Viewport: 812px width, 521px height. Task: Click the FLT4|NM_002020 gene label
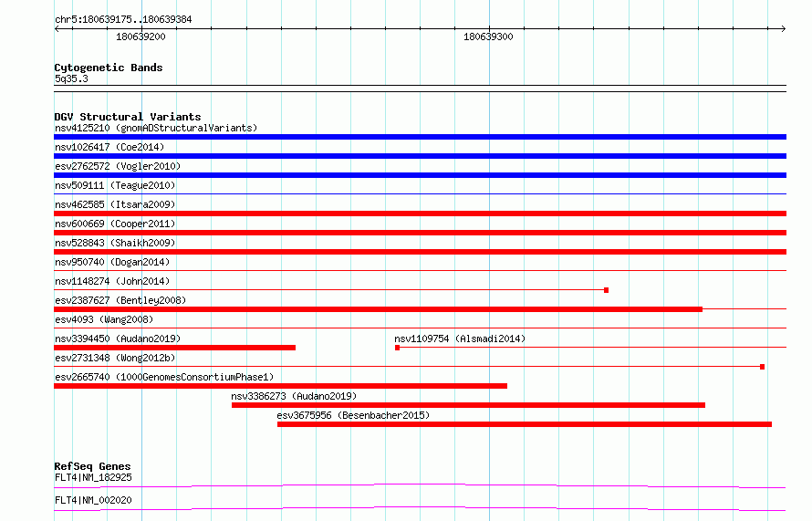(93, 500)
